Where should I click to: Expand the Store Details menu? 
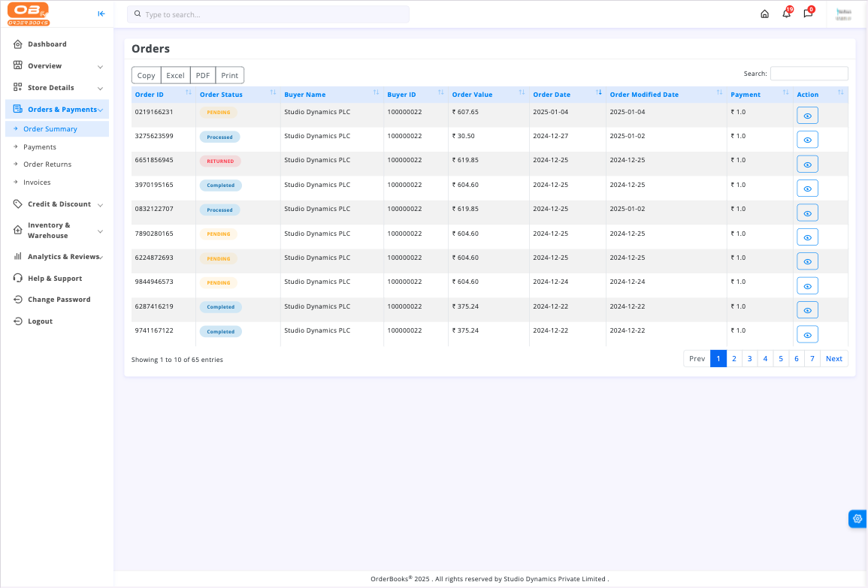57,88
